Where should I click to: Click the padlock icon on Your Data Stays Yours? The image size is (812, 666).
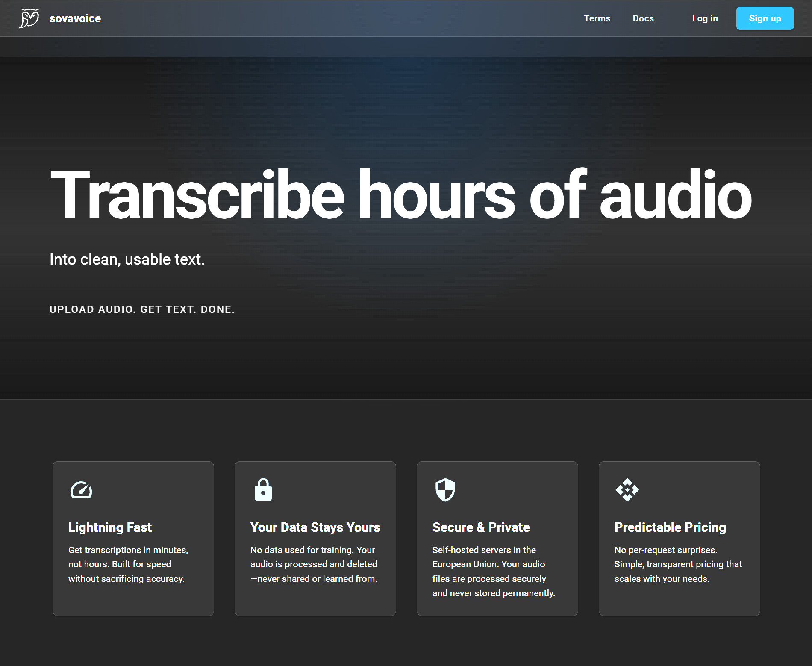tap(263, 489)
